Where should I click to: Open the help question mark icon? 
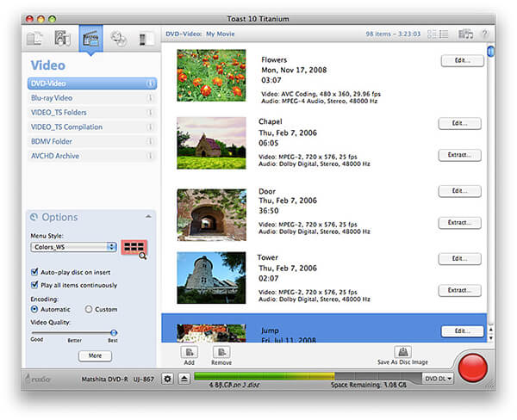(x=484, y=34)
